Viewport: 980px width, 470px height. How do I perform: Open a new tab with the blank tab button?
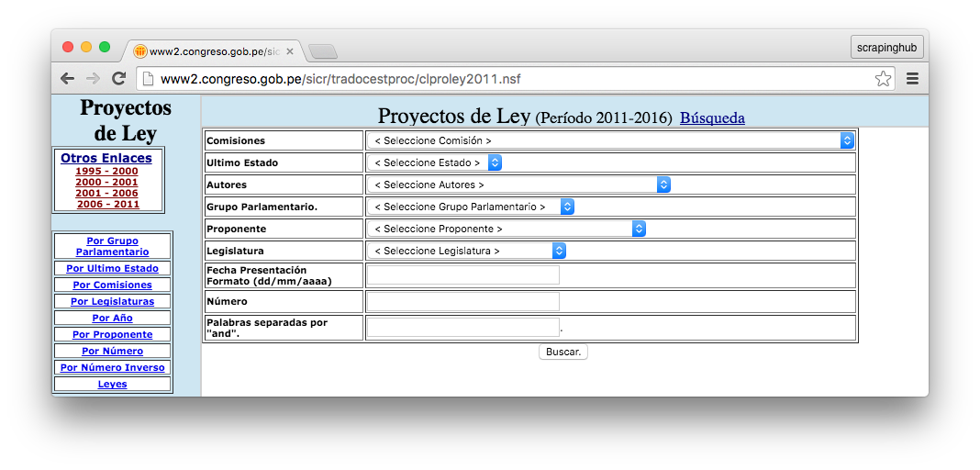point(323,51)
